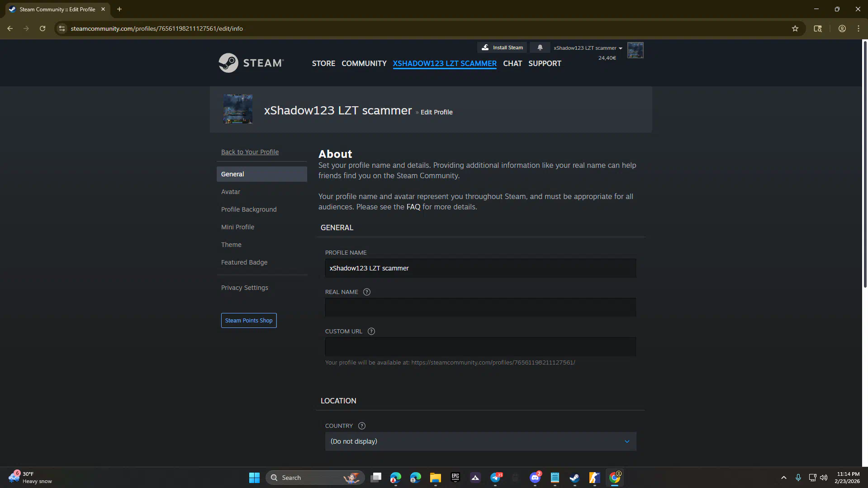Open the notifications bell icon
The image size is (868, 488).
tap(540, 47)
